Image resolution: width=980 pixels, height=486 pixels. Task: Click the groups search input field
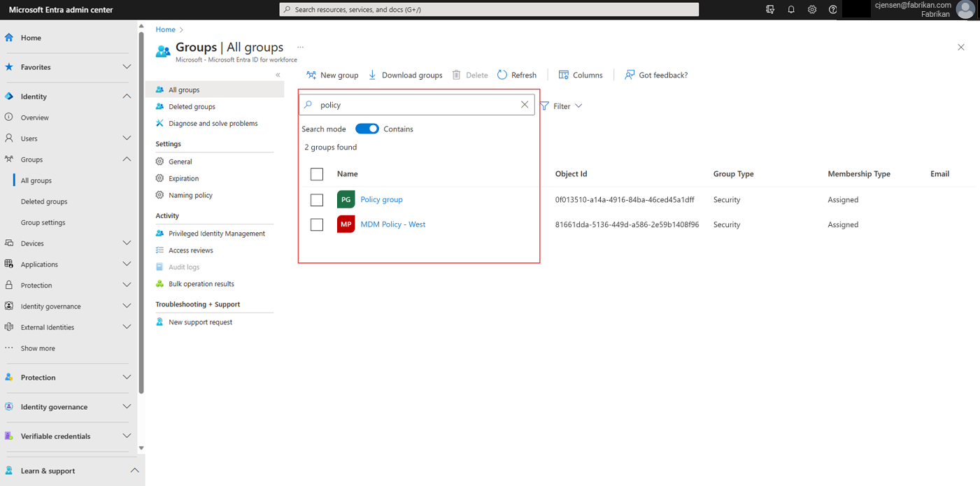(416, 105)
